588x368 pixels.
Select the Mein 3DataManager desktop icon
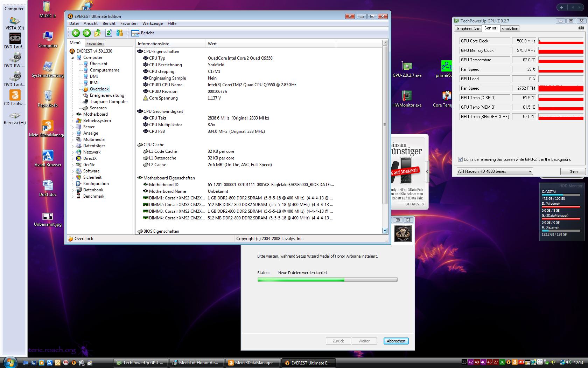[x=47, y=129]
